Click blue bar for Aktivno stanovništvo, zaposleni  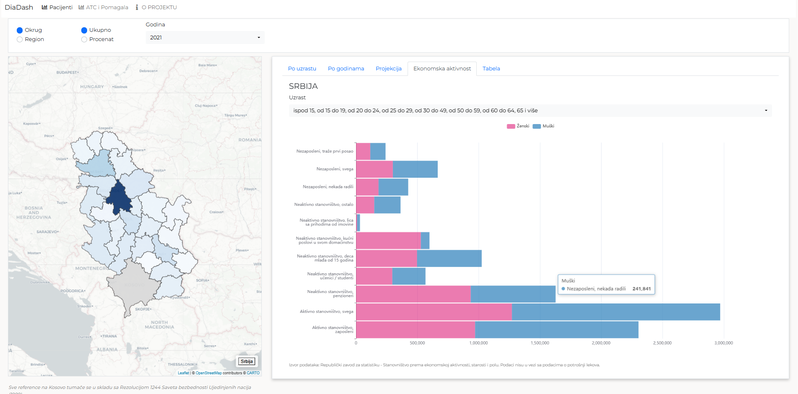pyautogui.click(x=557, y=330)
